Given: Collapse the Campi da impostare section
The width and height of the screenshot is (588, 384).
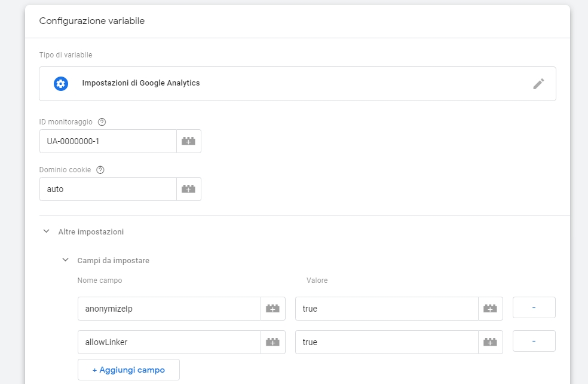Looking at the screenshot, I should (x=66, y=260).
